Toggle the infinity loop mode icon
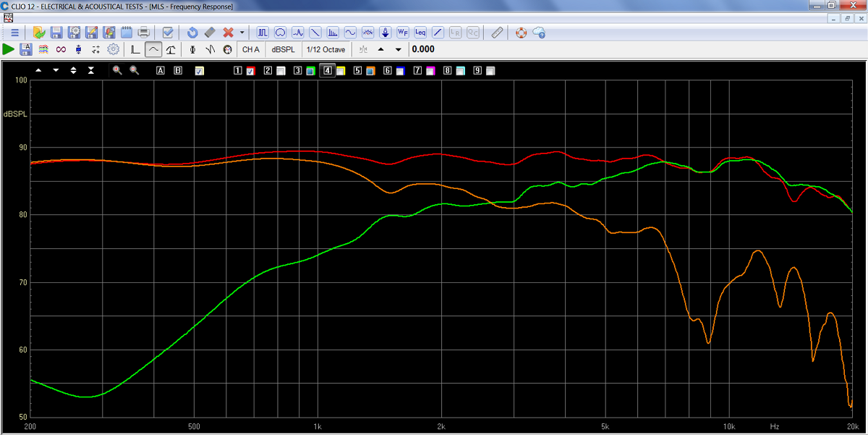 click(x=61, y=49)
